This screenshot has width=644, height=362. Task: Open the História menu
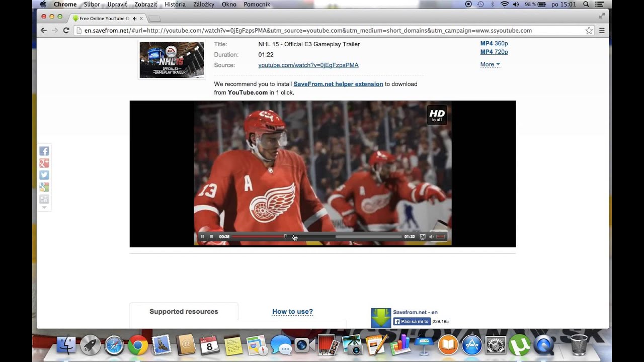tap(175, 5)
